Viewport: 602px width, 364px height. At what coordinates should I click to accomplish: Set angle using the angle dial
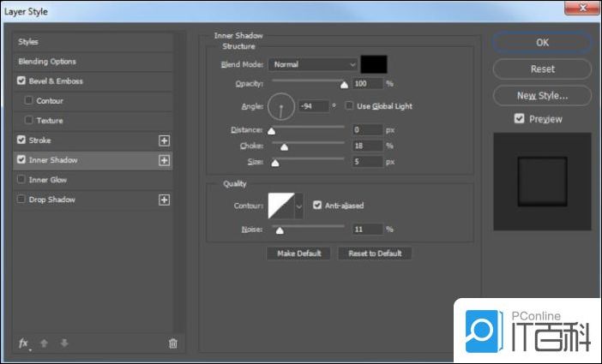281,106
